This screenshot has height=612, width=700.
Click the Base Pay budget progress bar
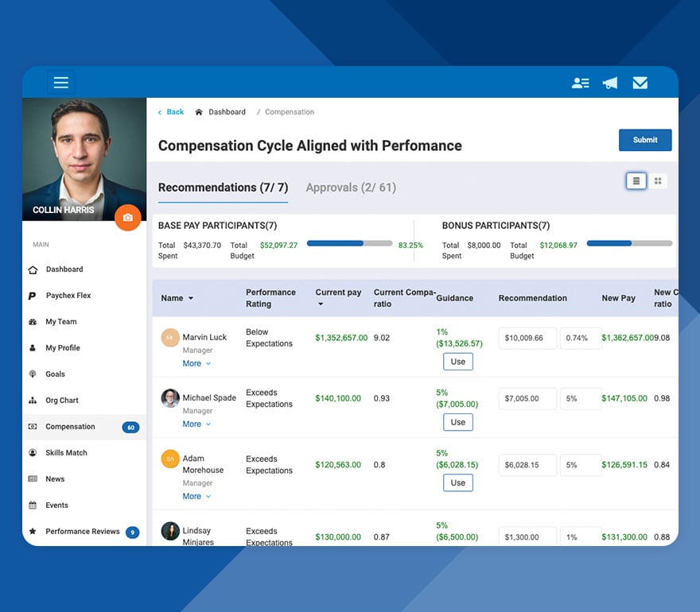(350, 243)
